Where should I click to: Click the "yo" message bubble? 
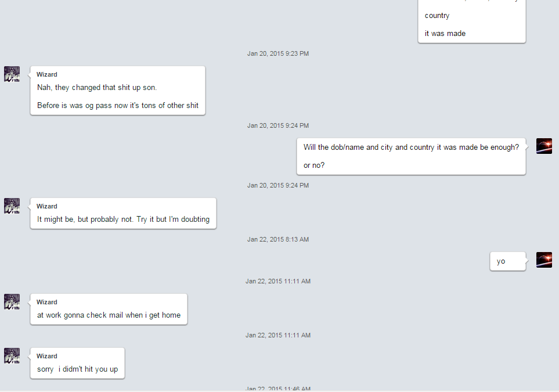(508, 261)
